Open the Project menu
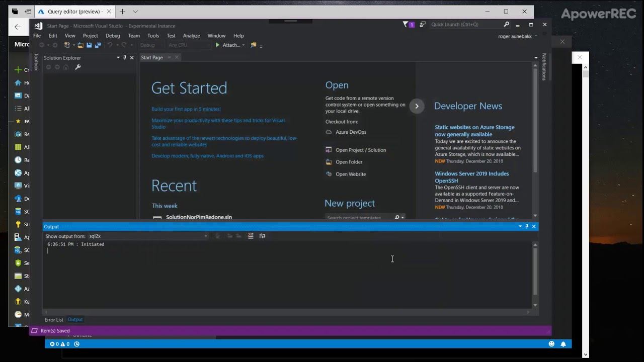The width and height of the screenshot is (644, 362). pos(90,36)
